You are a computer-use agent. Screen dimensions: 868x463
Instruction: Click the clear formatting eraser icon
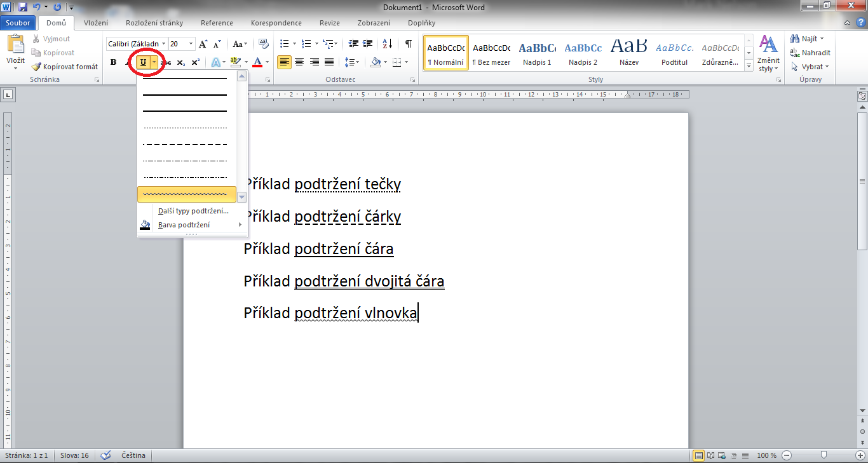click(x=264, y=44)
